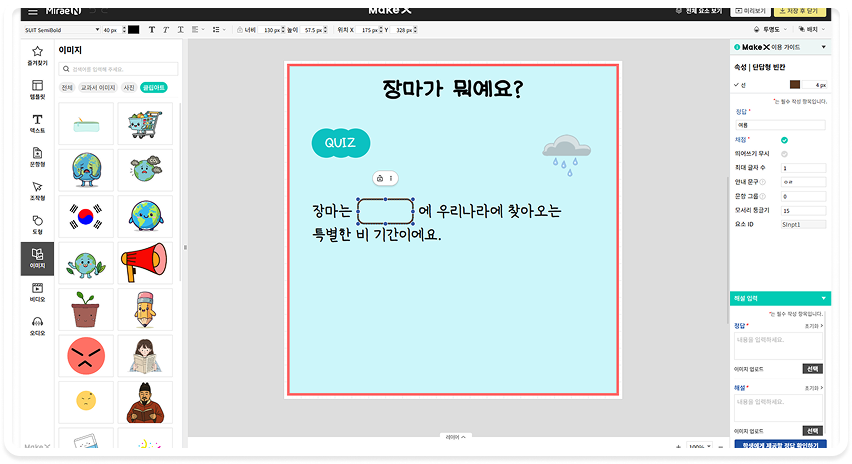The width and height of the screenshot is (852, 464).
Task: Toggle the 채점 grading checkbox
Action: coord(784,140)
